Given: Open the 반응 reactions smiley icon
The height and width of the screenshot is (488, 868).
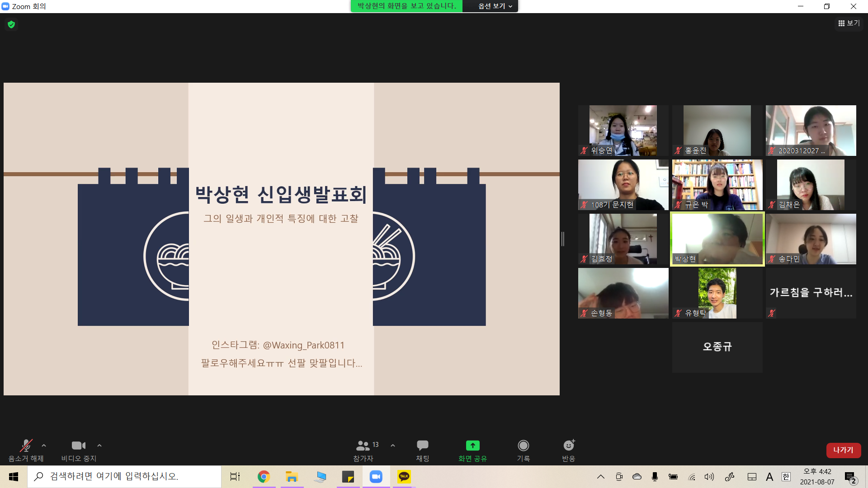Looking at the screenshot, I should [x=568, y=446].
